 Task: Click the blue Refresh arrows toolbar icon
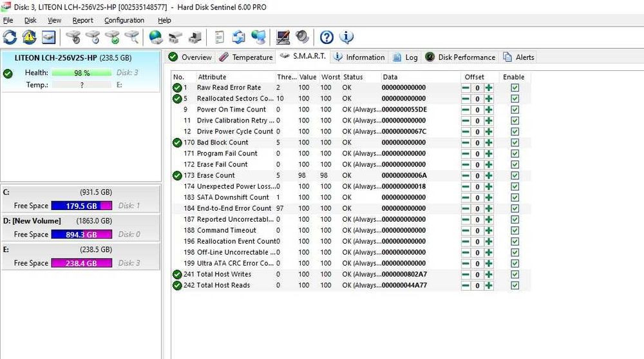[10, 37]
